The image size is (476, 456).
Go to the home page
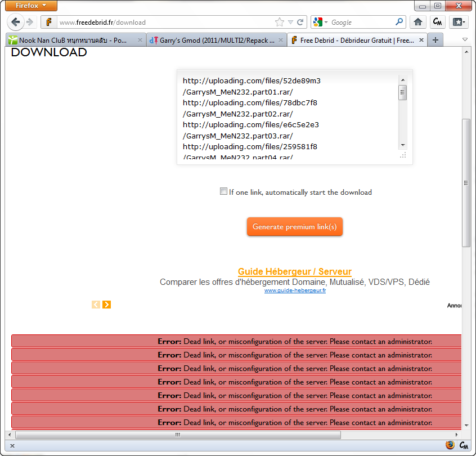coord(417,22)
